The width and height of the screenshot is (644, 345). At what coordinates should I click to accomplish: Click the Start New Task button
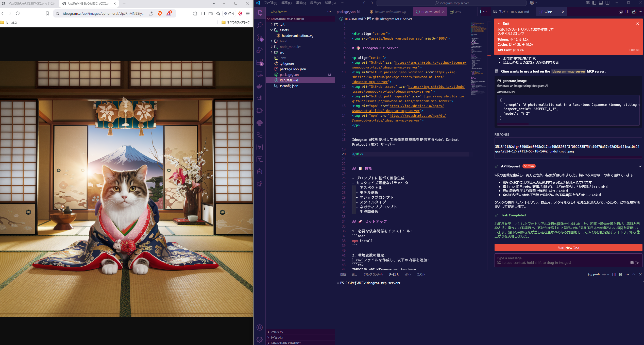point(568,248)
